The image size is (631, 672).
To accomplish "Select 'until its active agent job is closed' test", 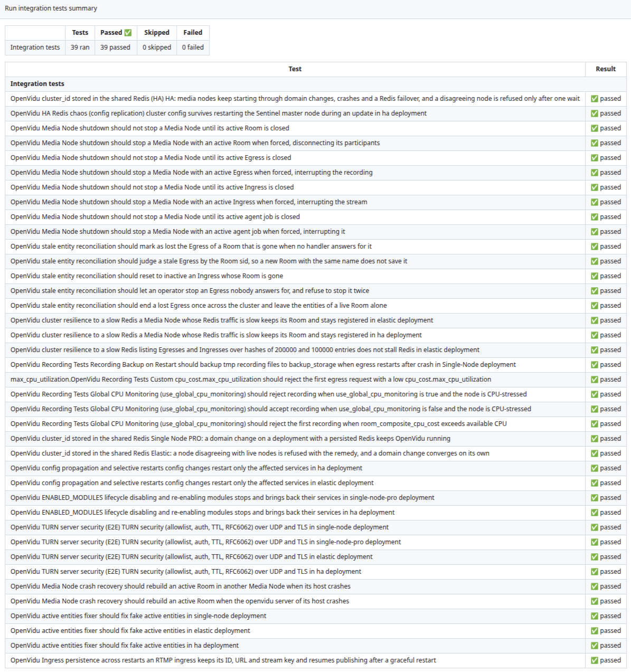I will pyautogui.click(x=155, y=217).
